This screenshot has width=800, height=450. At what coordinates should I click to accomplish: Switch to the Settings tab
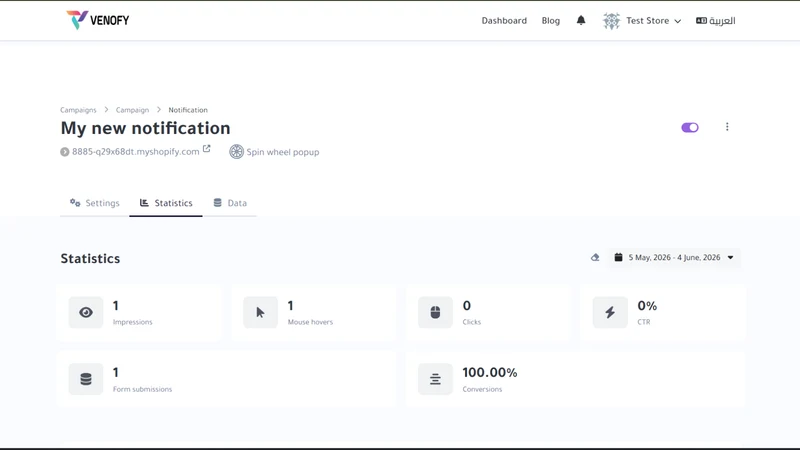pyautogui.click(x=94, y=203)
